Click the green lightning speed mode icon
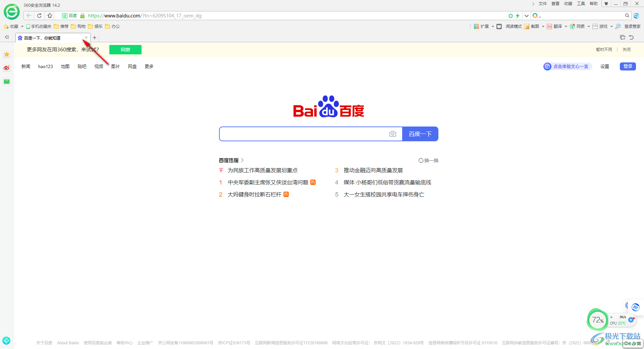This screenshot has height=349, width=644. [518, 16]
